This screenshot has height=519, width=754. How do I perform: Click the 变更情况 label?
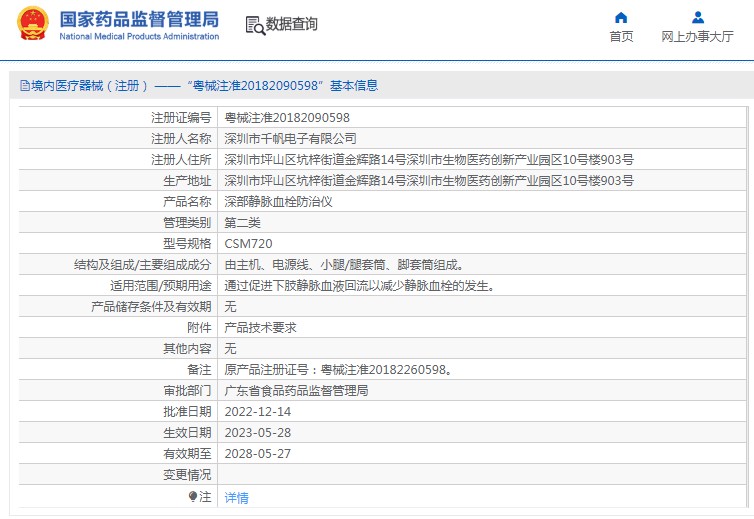[188, 475]
